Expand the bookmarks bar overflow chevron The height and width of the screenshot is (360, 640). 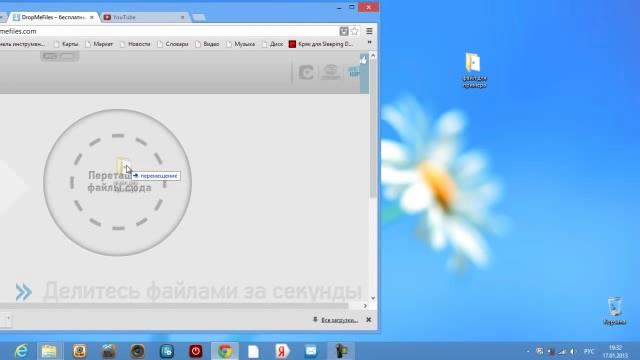pyautogui.click(x=369, y=42)
